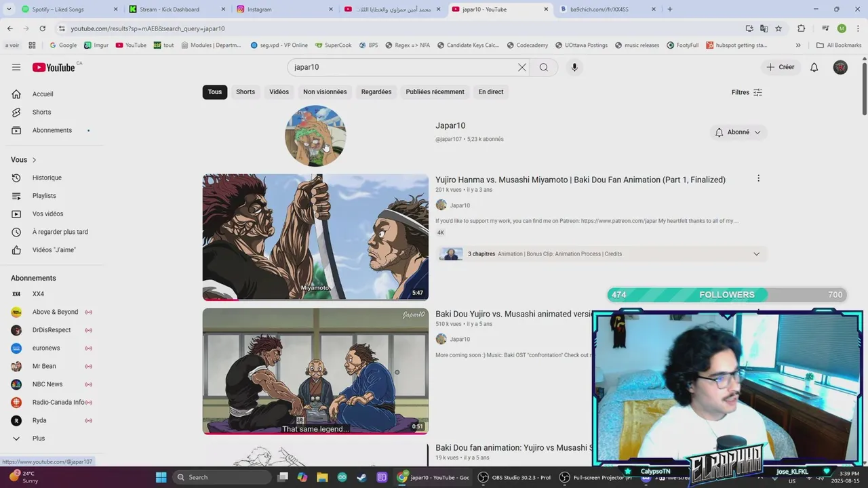The width and height of the screenshot is (868, 488).
Task: Clear the search box with the X icon
Action: pyautogui.click(x=521, y=67)
